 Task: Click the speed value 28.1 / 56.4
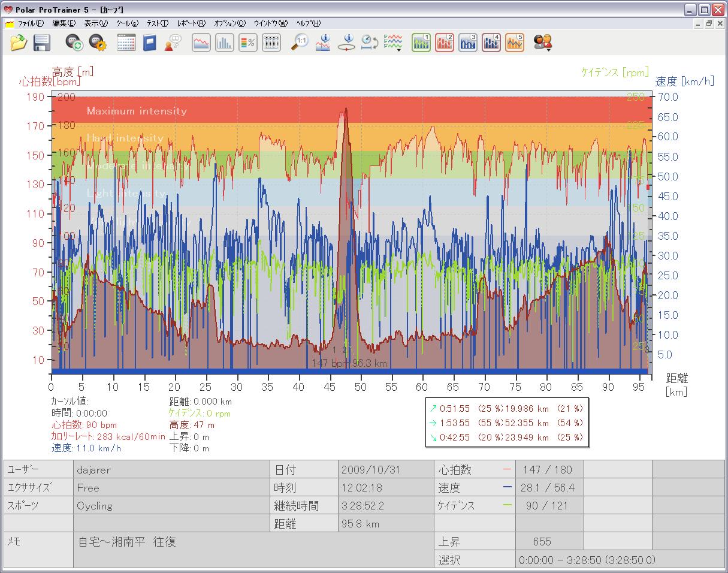coord(549,488)
